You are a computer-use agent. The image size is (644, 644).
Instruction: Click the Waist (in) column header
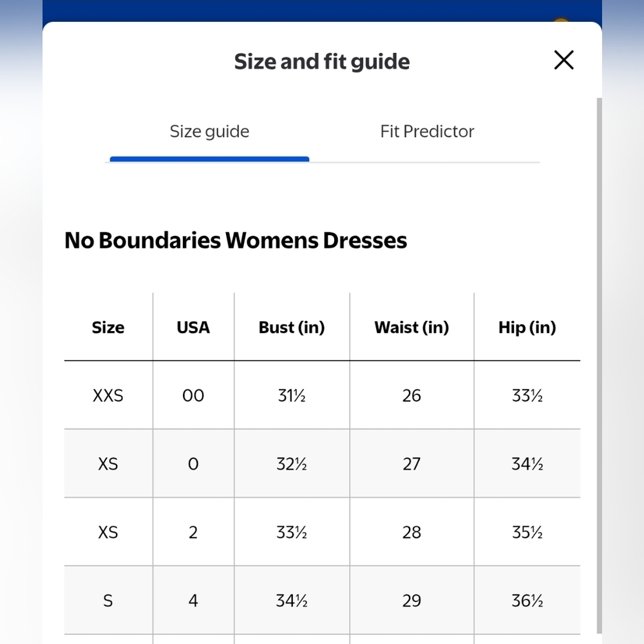412,327
